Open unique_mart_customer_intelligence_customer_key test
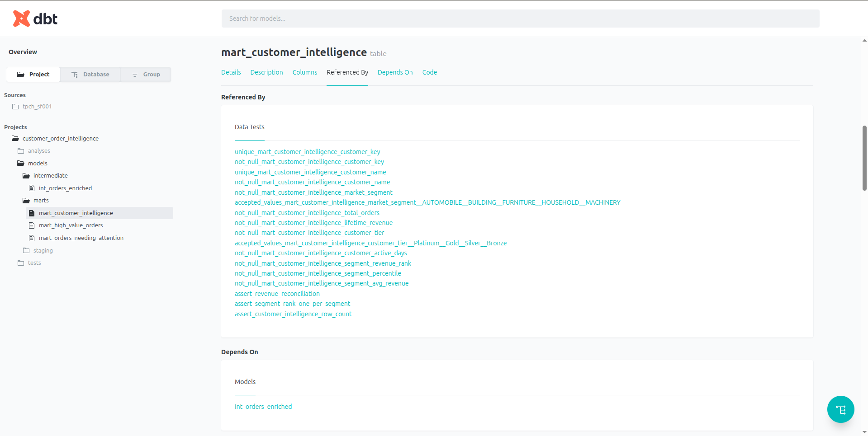 tap(307, 152)
